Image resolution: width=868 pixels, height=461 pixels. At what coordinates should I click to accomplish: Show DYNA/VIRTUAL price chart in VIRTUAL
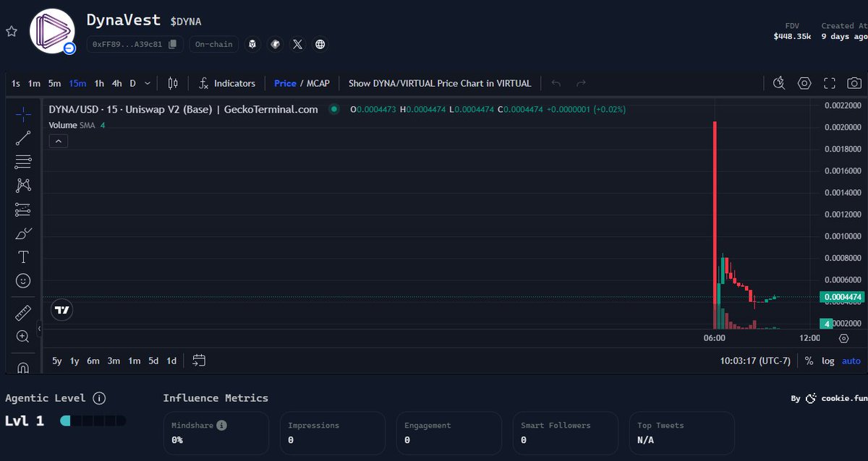[440, 83]
